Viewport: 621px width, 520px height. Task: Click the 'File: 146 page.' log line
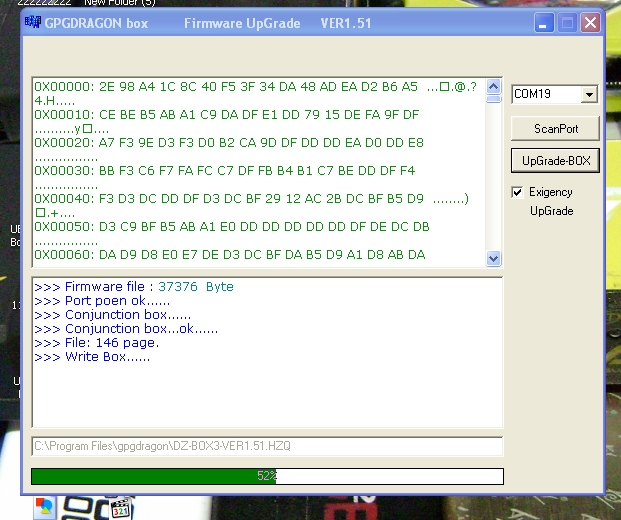97,343
